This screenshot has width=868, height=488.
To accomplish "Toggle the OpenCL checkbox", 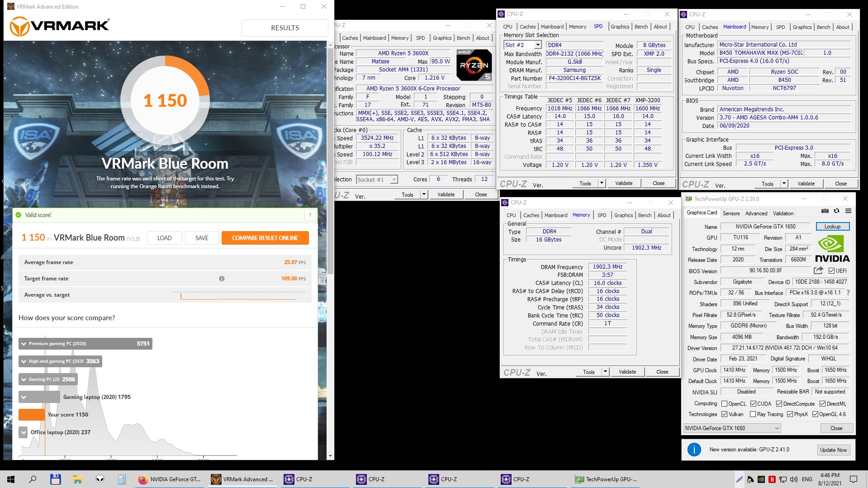I will [724, 404].
